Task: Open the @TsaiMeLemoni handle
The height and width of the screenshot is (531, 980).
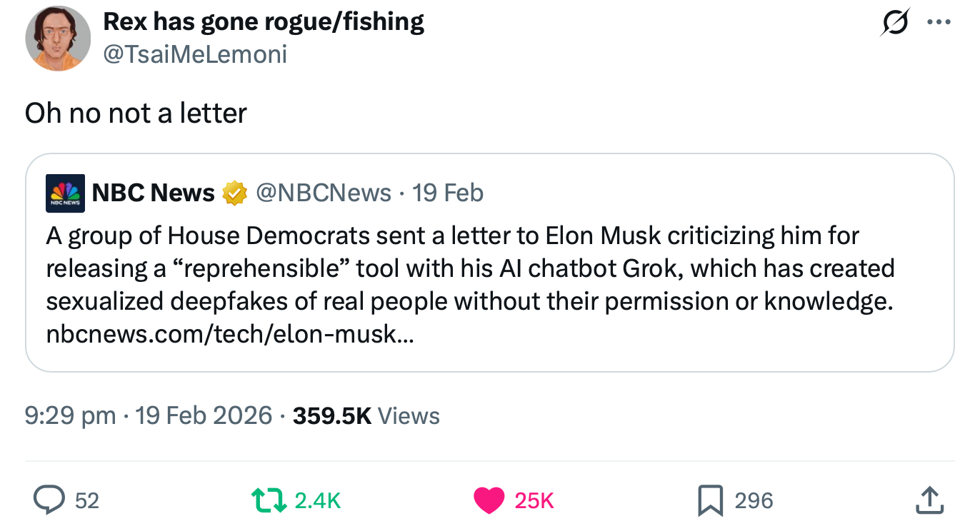Action: (195, 54)
